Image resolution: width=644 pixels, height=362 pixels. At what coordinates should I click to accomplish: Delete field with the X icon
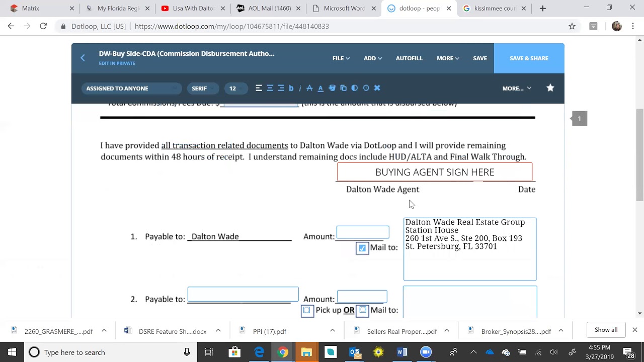[377, 88]
